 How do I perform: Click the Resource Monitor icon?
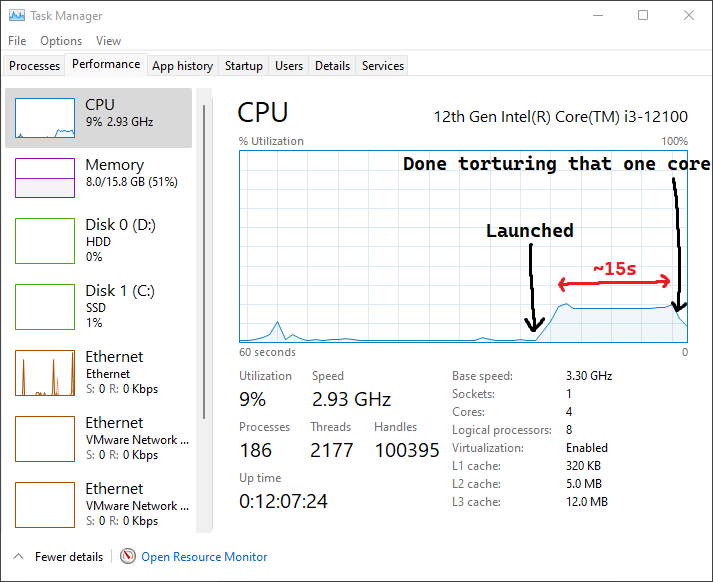coord(128,557)
